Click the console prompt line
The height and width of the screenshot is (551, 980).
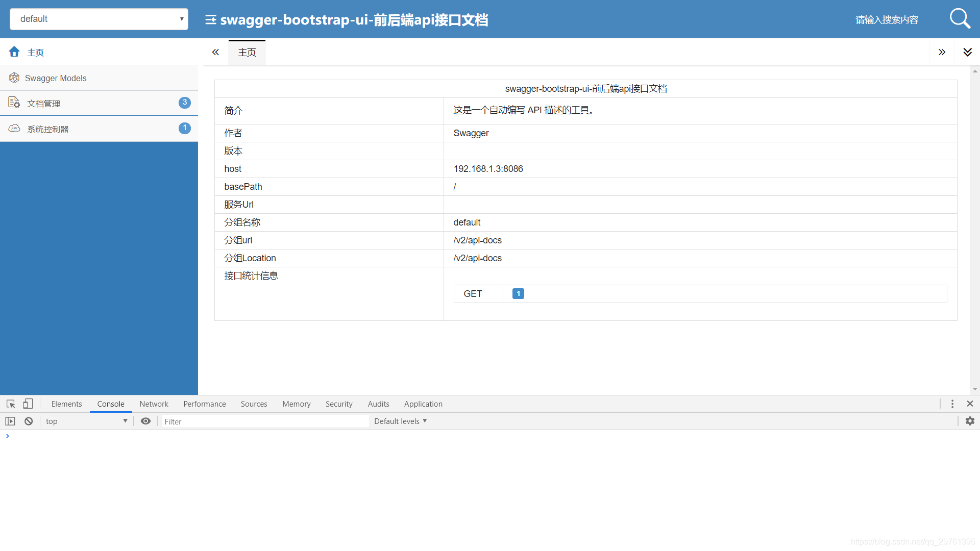490,436
